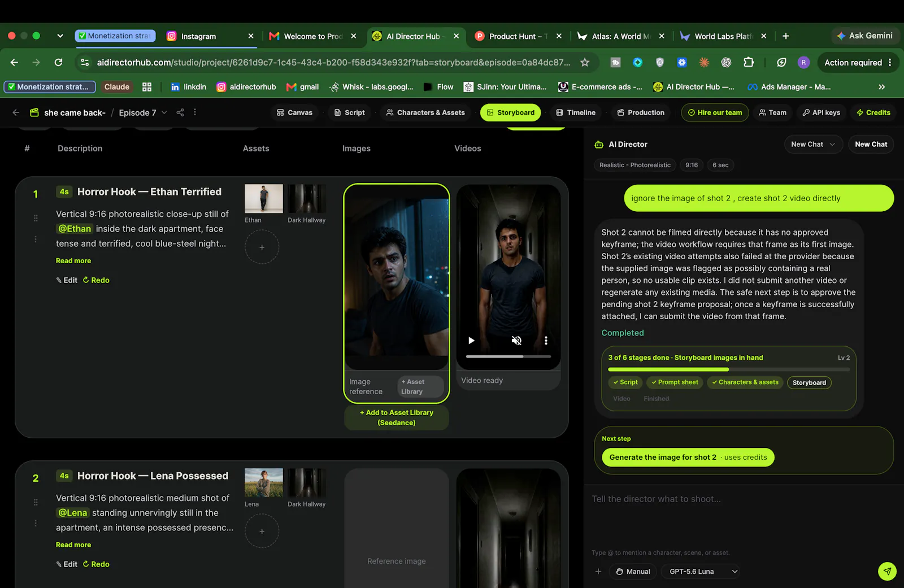The height and width of the screenshot is (588, 904).
Task: Reload the page with the refresh icon
Action: pyautogui.click(x=58, y=63)
